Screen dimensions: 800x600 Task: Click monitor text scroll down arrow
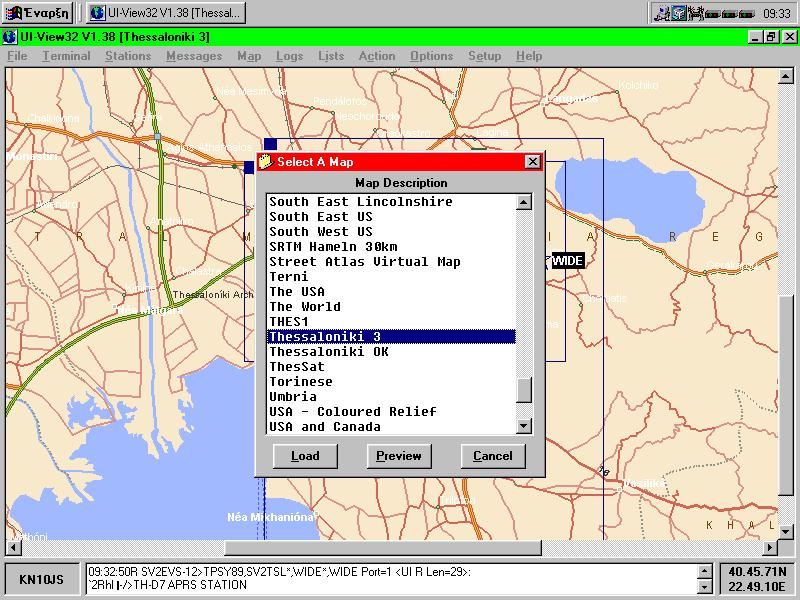704,587
